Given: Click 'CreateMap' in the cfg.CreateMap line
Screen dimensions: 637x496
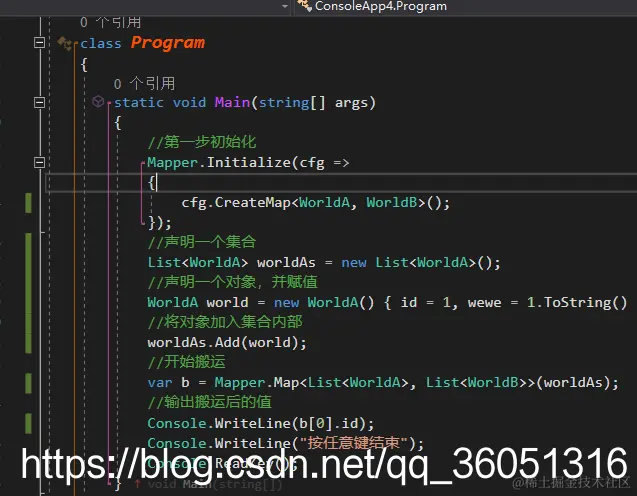Looking at the screenshot, I should click(x=252, y=202).
